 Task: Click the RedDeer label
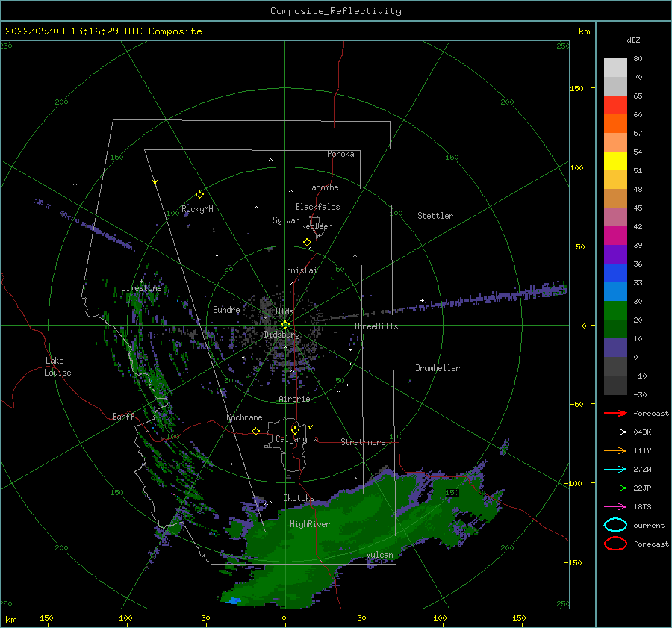pyautogui.click(x=317, y=226)
